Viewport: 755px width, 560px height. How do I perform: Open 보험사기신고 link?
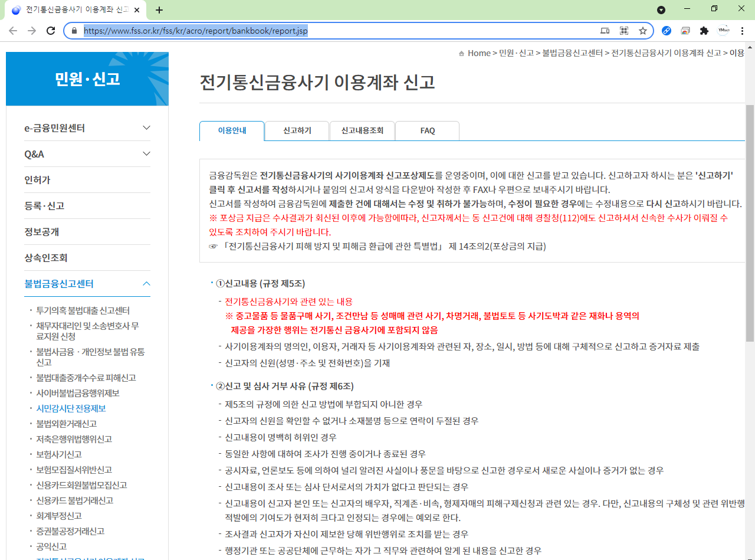(59, 454)
